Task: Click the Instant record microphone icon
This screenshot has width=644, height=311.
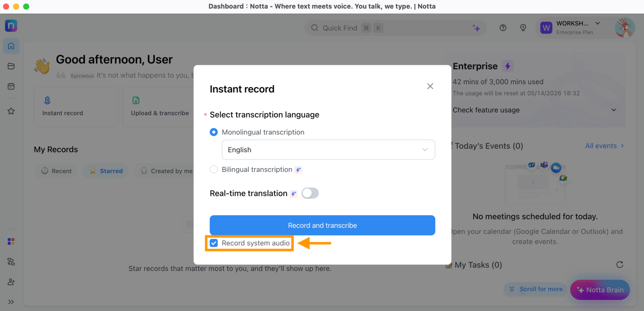Action: tap(47, 100)
